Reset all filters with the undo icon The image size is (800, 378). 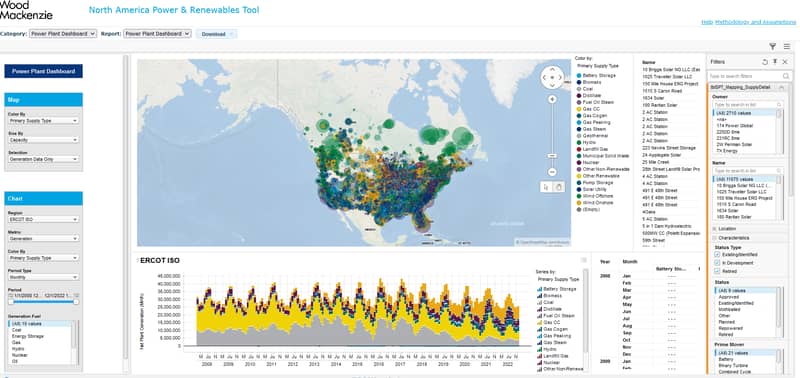click(x=765, y=62)
